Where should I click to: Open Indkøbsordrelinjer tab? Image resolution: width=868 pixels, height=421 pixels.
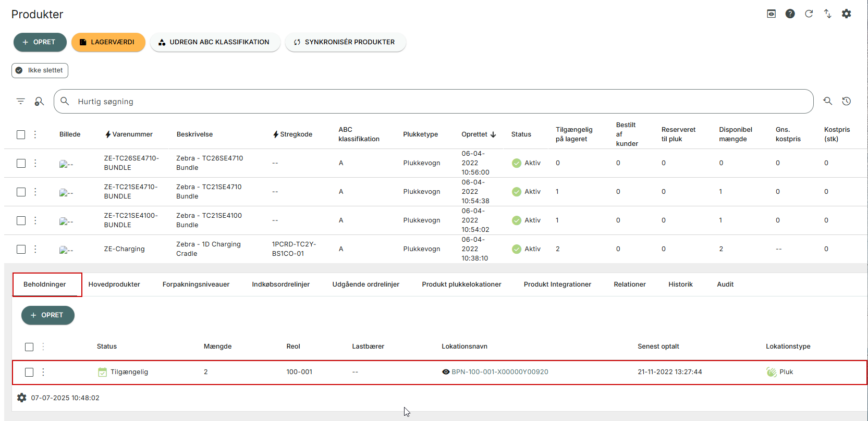281,284
